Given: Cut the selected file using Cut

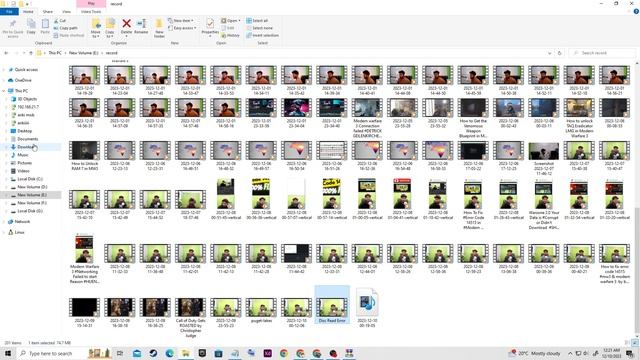Looking at the screenshot, I should pyautogui.click(x=60, y=20).
